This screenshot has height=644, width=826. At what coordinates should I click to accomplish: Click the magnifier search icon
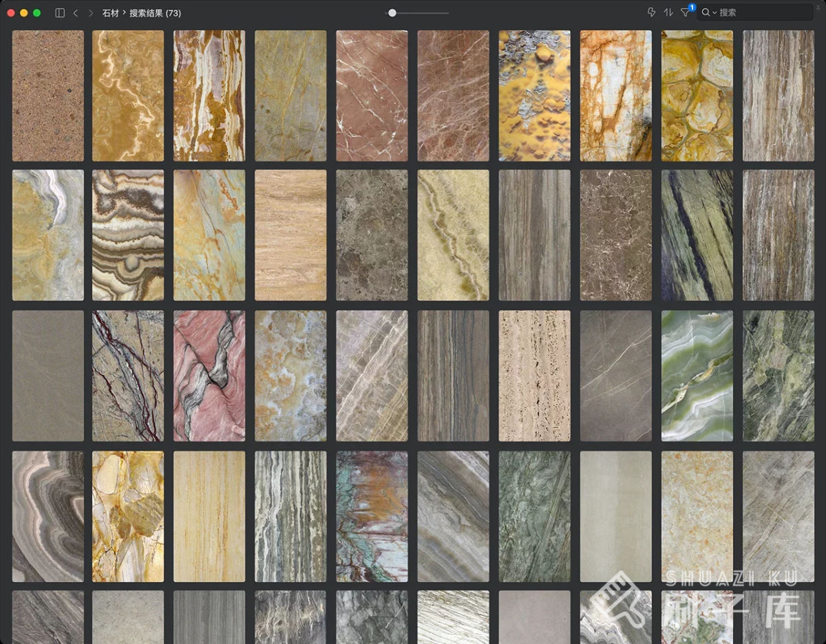click(706, 12)
